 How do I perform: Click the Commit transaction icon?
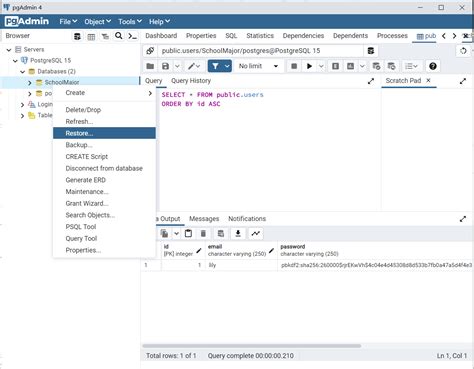[376, 66]
